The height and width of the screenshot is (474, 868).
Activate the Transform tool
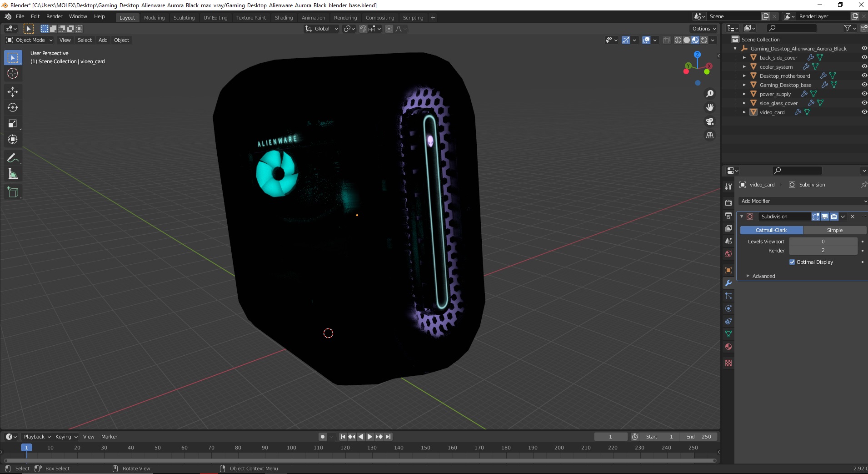[x=13, y=139]
